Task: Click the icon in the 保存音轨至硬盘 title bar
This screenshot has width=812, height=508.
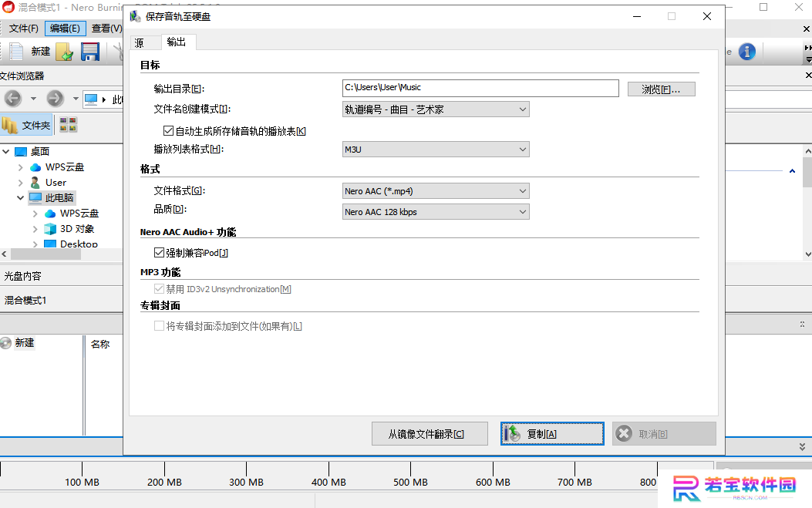Action: [x=135, y=16]
